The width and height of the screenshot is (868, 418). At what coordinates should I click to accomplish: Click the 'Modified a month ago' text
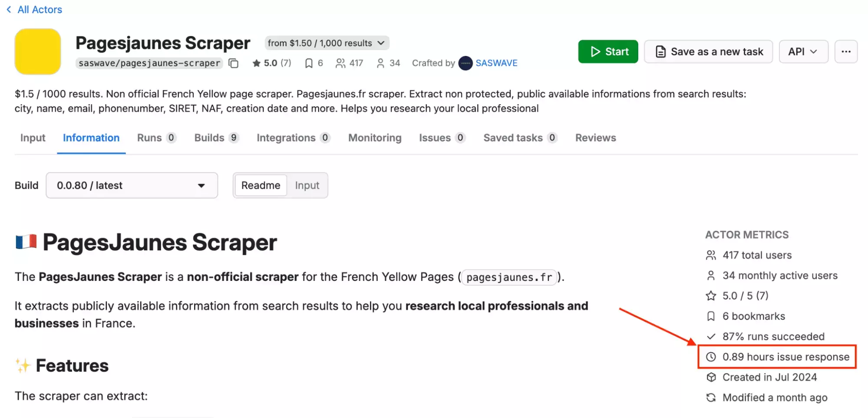[x=775, y=398]
